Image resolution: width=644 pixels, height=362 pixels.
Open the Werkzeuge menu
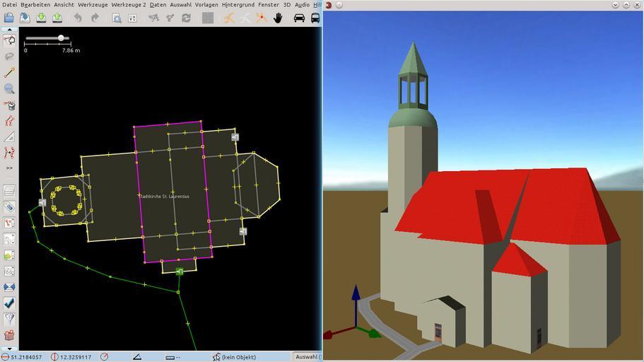[93, 4]
